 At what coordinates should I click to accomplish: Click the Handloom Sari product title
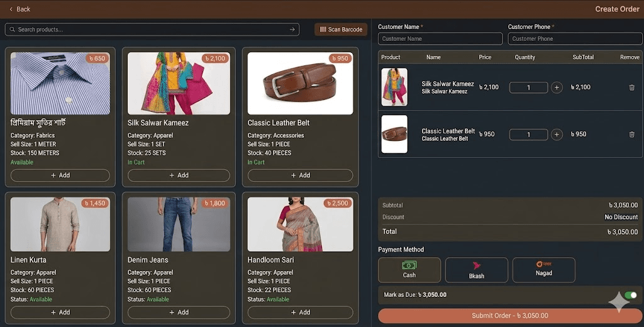270,260
